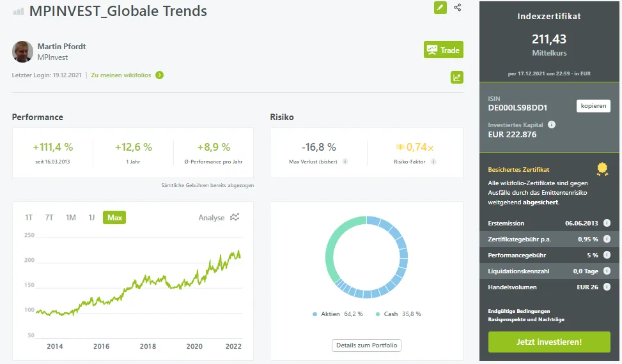The height and width of the screenshot is (364, 622).
Task: Select the 1M chart range
Action: coord(71,218)
